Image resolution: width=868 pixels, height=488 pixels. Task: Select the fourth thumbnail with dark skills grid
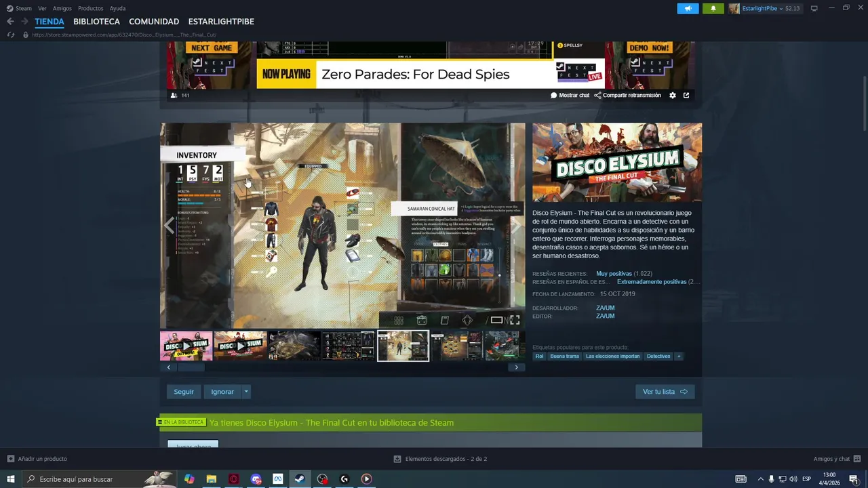[349, 346]
